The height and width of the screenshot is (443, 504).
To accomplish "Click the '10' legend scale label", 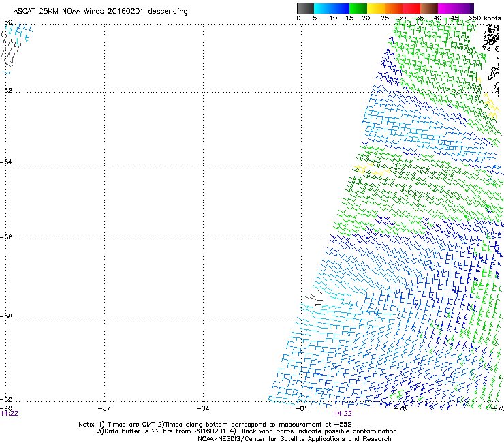I will (x=333, y=18).
